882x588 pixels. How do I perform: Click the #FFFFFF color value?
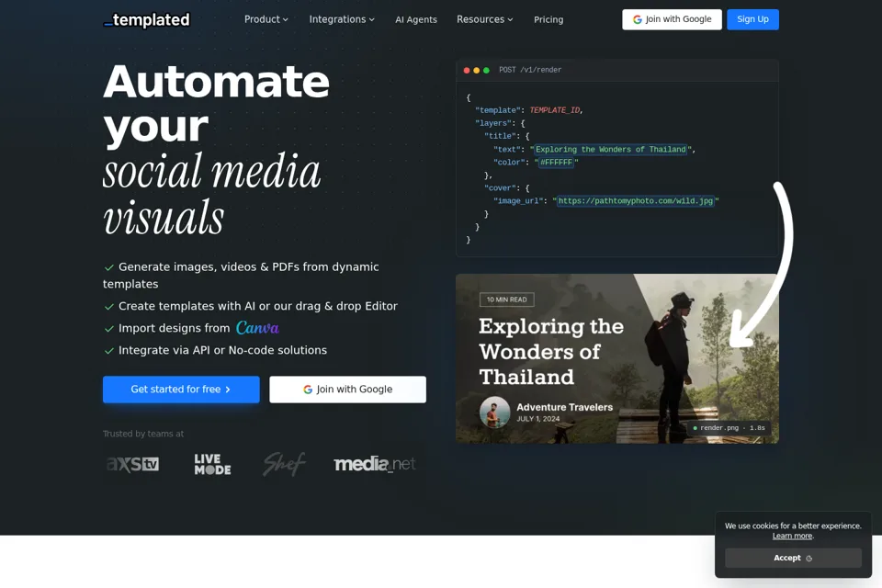click(557, 163)
